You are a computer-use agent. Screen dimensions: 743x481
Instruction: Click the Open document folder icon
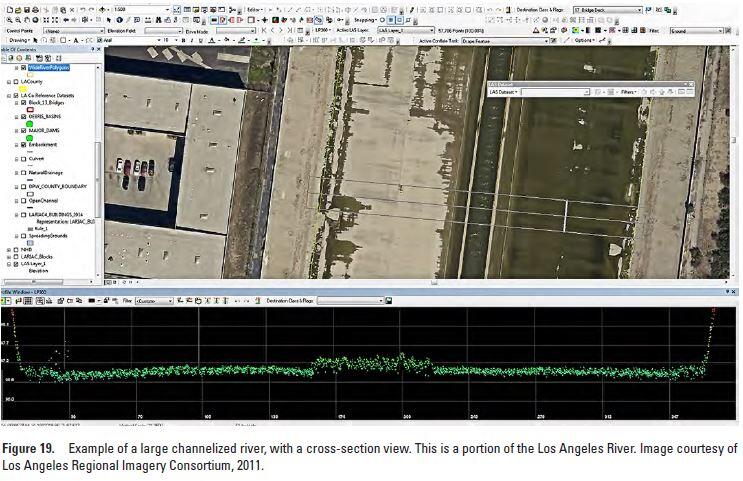tap(18, 9)
